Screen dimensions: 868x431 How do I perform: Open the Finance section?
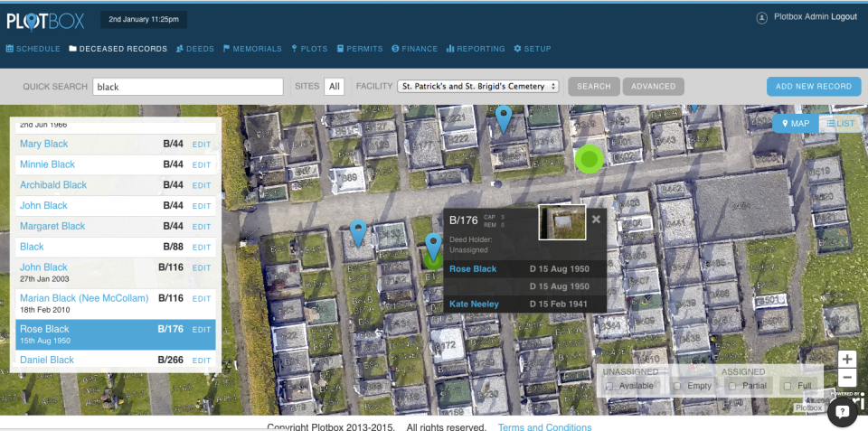point(415,49)
